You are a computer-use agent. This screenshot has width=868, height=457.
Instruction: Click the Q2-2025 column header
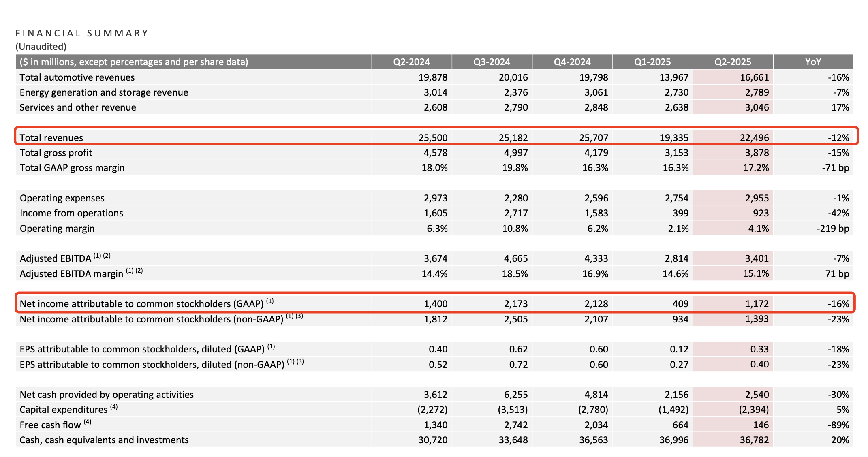733,62
